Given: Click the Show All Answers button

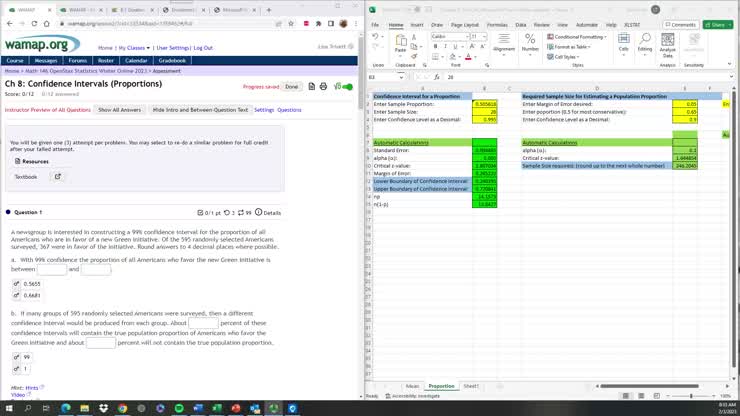Looking at the screenshot, I should 119,110.
